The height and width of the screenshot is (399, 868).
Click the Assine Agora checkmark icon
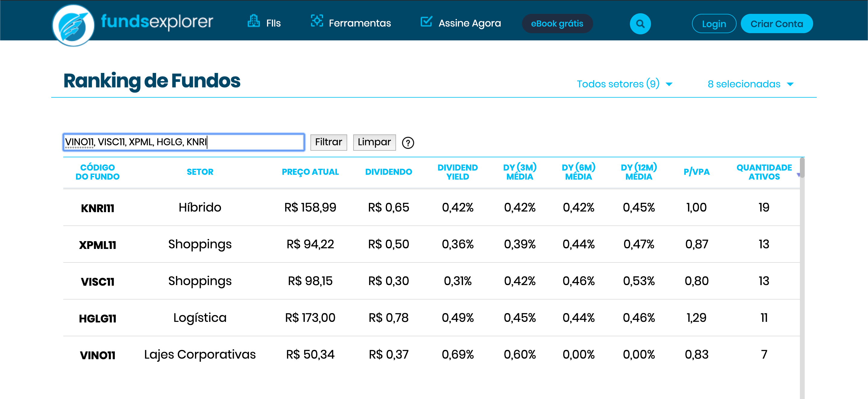426,22
